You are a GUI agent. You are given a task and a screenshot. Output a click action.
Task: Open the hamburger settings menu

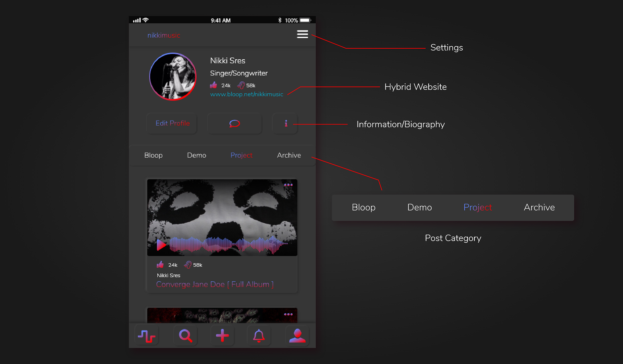point(302,34)
